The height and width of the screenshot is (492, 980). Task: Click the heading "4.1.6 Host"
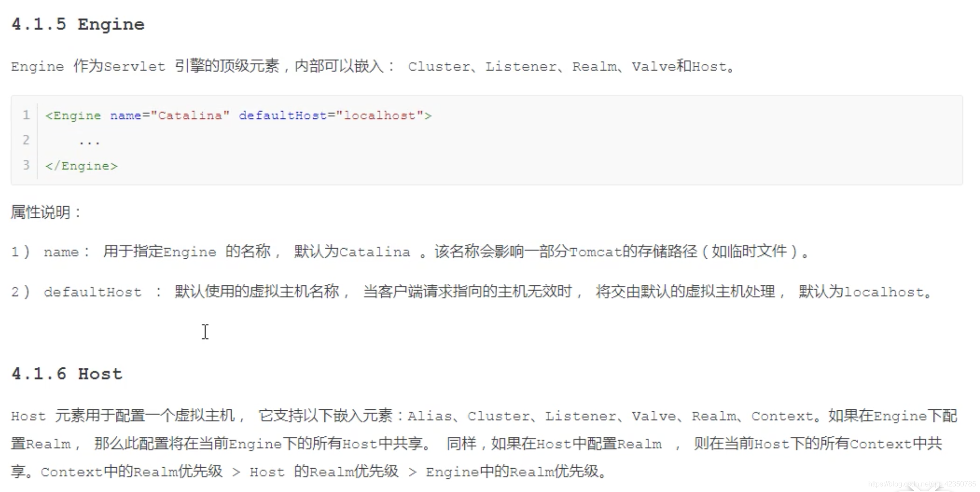coord(67,374)
